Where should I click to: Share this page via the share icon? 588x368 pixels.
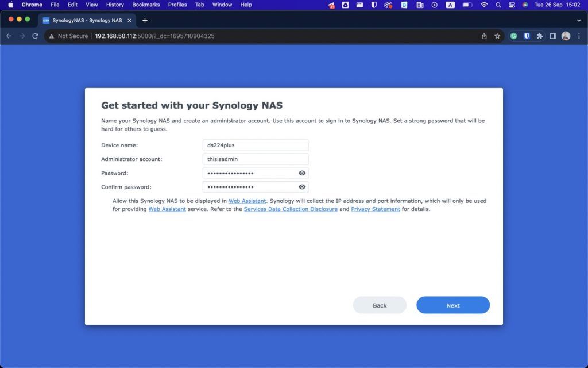[x=484, y=36]
